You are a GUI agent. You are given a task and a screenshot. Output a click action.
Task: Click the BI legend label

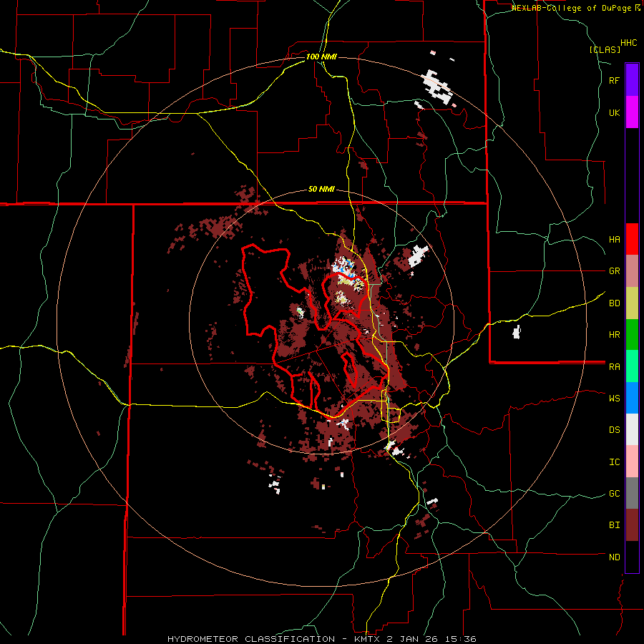pos(614,525)
